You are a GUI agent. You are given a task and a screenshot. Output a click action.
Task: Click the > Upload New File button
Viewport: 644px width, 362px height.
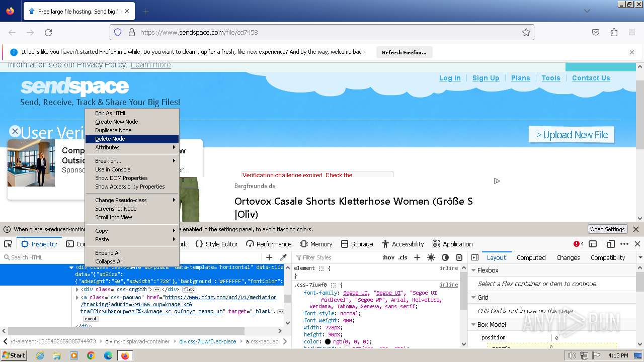572,135
